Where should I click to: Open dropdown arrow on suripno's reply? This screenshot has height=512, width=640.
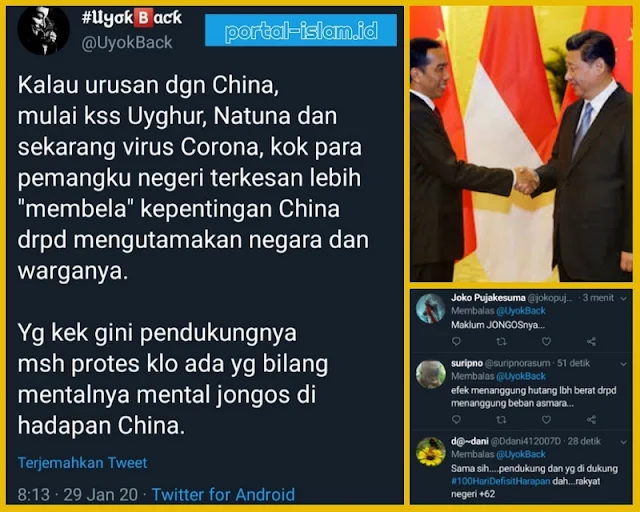tap(623, 363)
